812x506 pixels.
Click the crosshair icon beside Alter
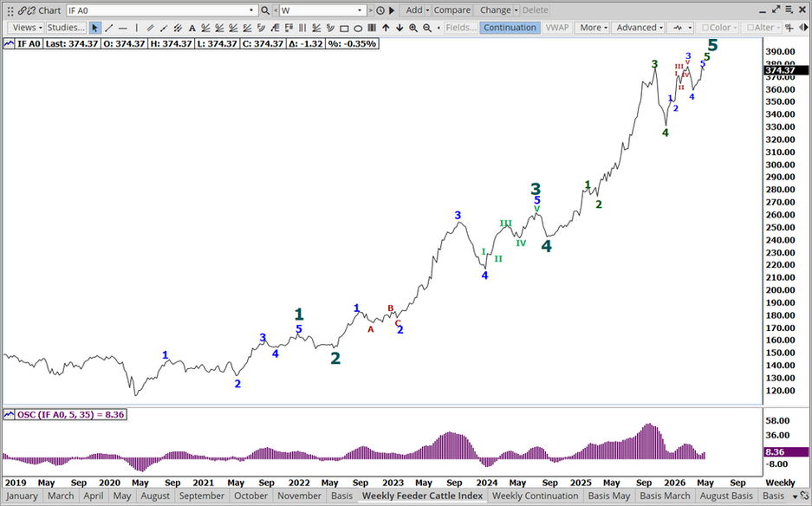coord(789,28)
